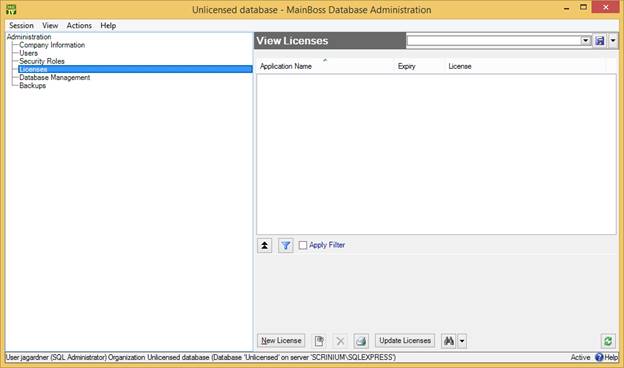
Task: Click the binoculars search icon
Action: (x=449, y=341)
